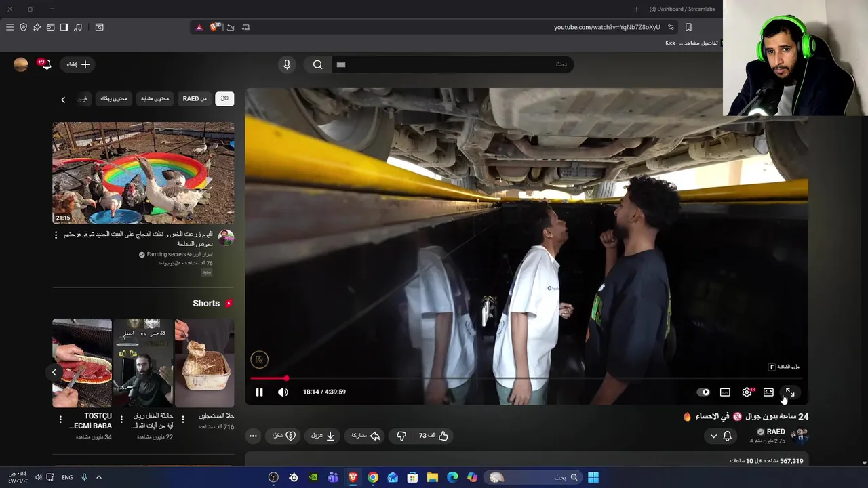Open Brave Rewards triangle icon
The width and height of the screenshot is (868, 488).
pos(199,27)
